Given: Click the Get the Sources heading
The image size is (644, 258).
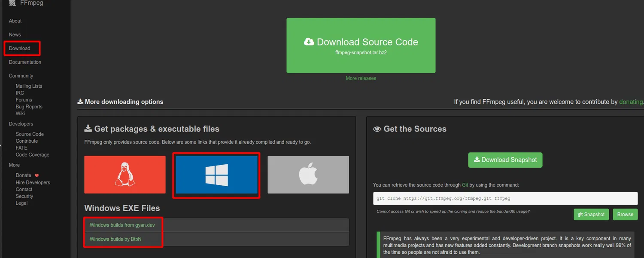Looking at the screenshot, I should coord(410,129).
